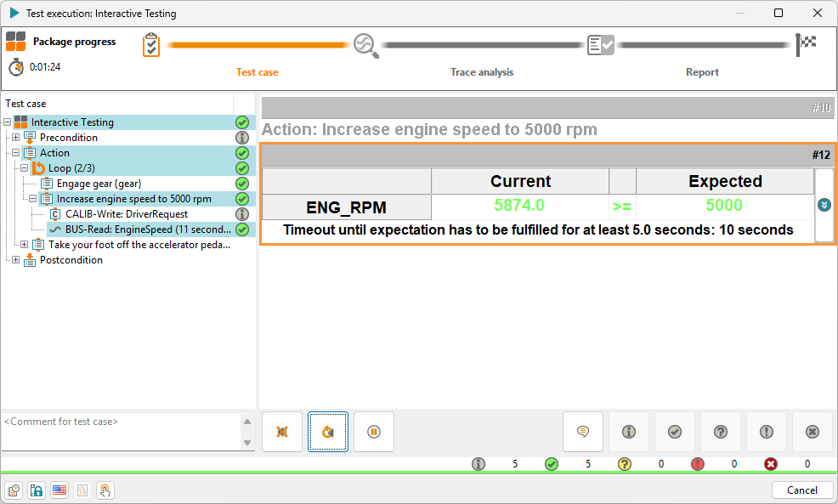Click the Trace analysis magnifier stage icon
The width and height of the screenshot is (838, 504).
point(366,45)
